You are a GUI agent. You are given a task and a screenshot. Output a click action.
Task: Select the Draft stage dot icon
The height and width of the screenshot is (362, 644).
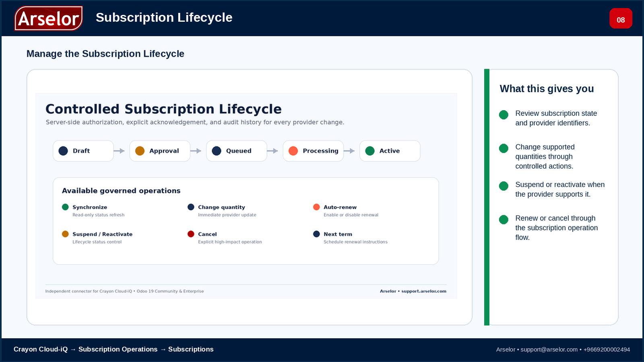[63, 151]
